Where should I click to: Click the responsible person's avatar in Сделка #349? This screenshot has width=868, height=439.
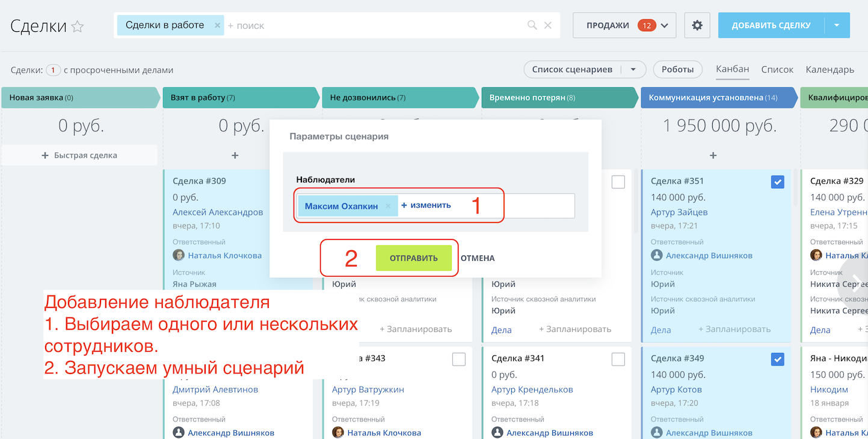coord(657,432)
